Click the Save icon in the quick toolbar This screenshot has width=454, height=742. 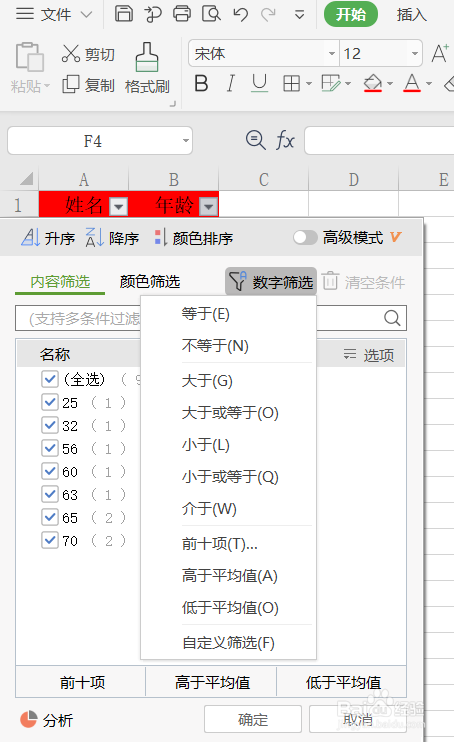click(x=124, y=14)
